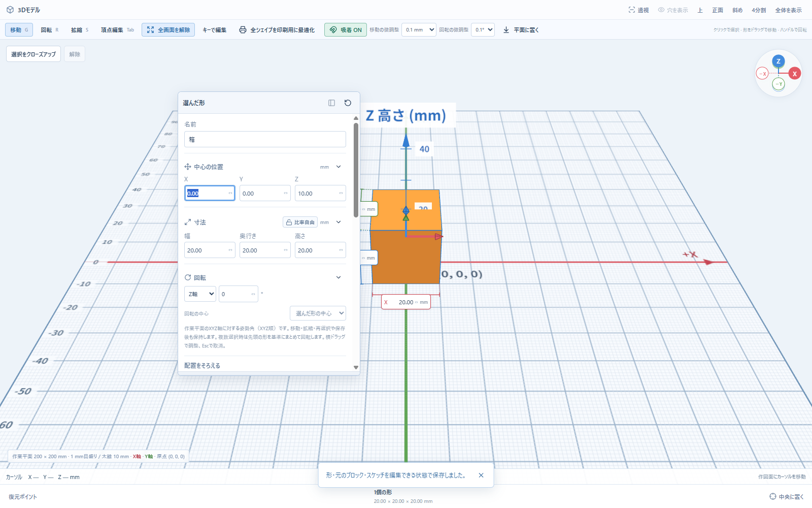Toggle 吸着 ON snapping

[346, 30]
